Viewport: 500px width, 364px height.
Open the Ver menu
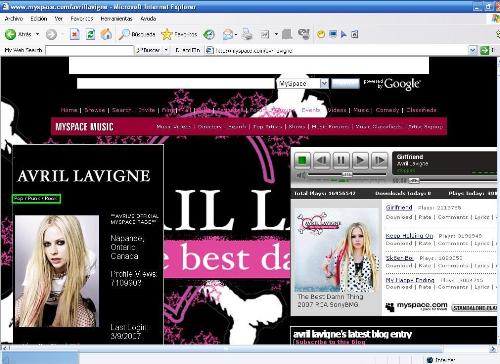coord(59,19)
